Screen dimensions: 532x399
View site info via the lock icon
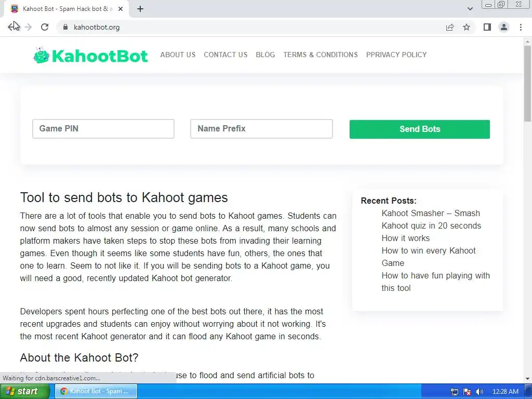65,27
